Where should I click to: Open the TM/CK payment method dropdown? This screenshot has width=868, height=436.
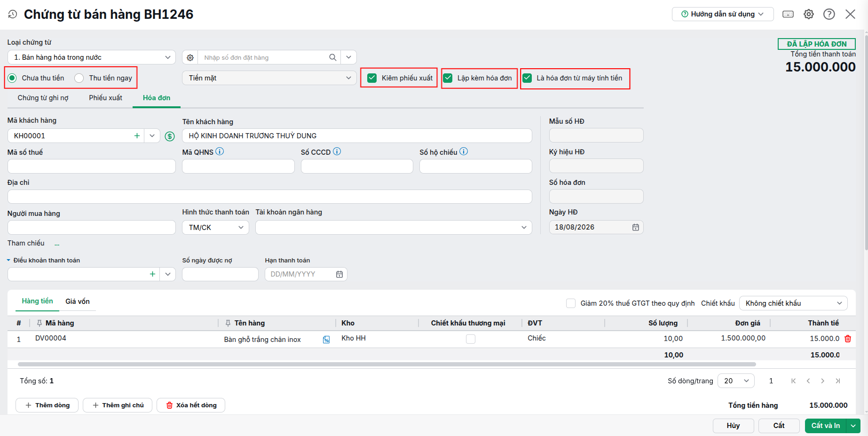(x=215, y=228)
